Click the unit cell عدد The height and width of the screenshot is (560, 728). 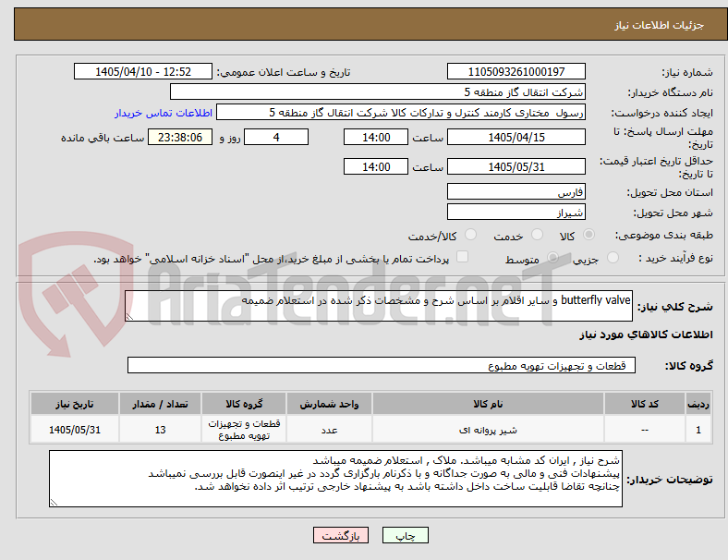[329, 430]
